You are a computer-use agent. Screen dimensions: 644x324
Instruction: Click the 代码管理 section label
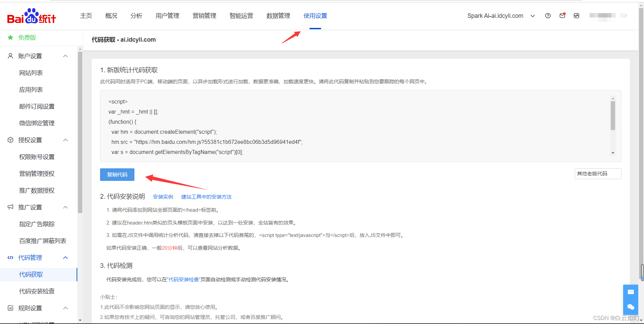(30, 258)
